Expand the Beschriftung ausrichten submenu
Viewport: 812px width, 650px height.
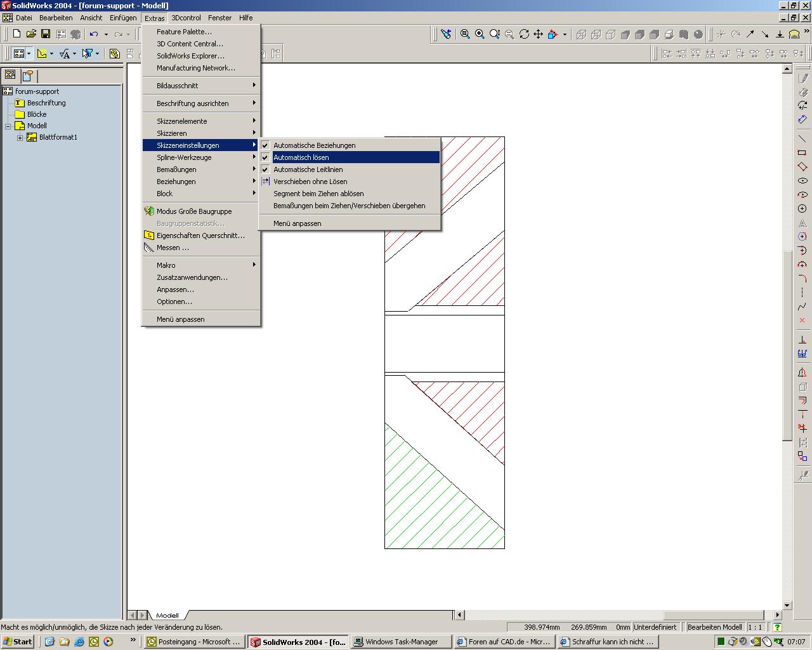[x=201, y=103]
